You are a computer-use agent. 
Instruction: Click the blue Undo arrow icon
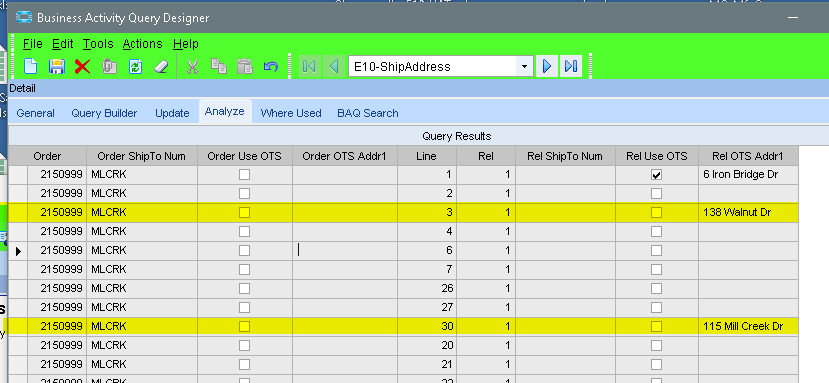(271, 66)
